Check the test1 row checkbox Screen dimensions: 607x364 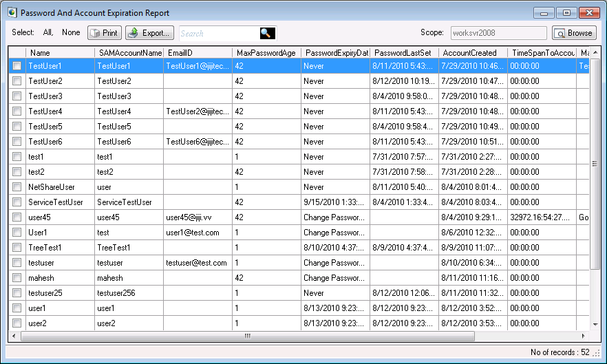tap(17, 156)
